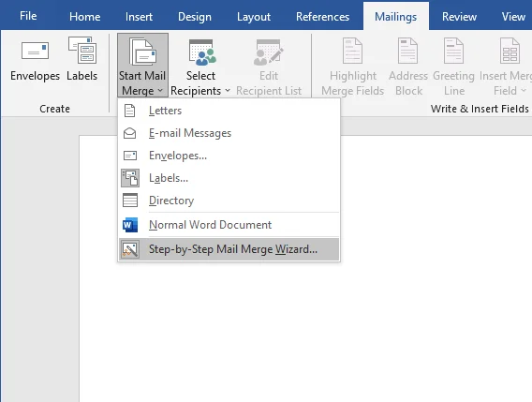Open the File menu

click(x=28, y=16)
